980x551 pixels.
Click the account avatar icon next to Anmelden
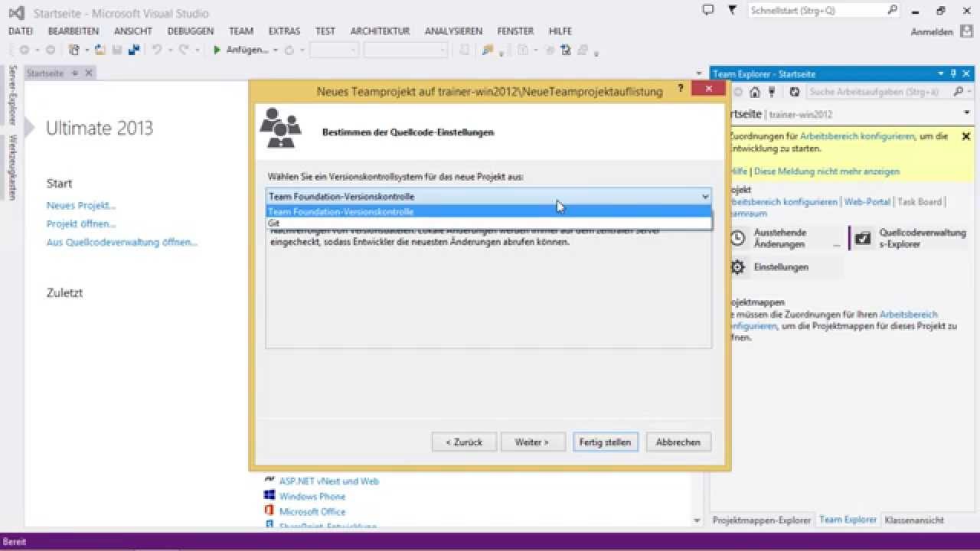pyautogui.click(x=967, y=31)
